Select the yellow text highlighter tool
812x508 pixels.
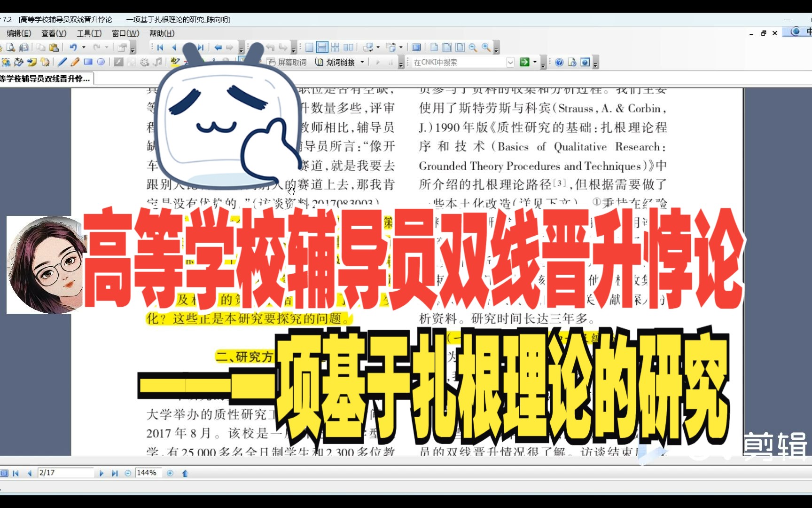point(175,62)
